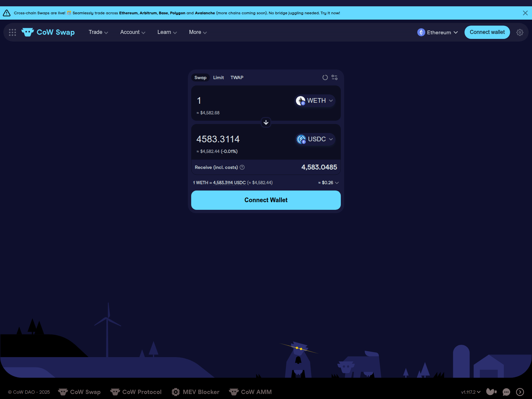Open the Ethereum network selector
The image size is (532, 399).
coord(438,32)
